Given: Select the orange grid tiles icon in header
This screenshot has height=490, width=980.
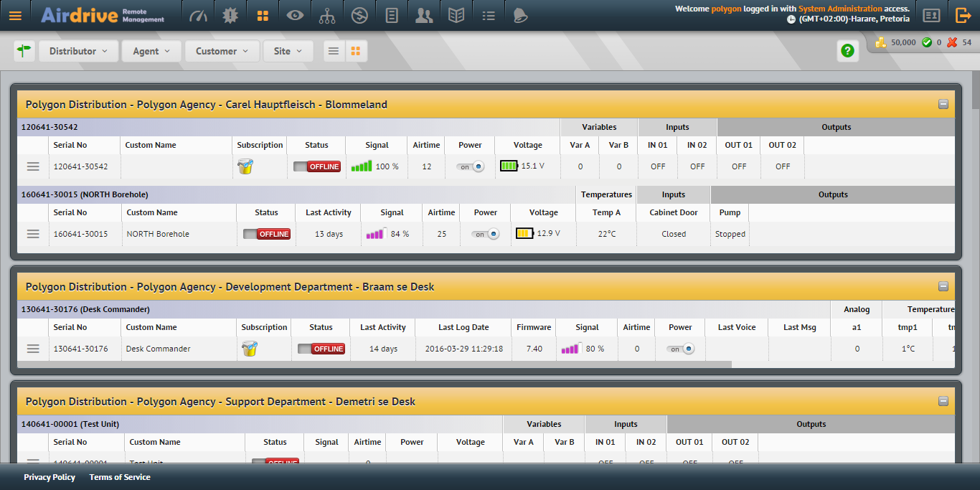Looking at the screenshot, I should click(x=263, y=15).
